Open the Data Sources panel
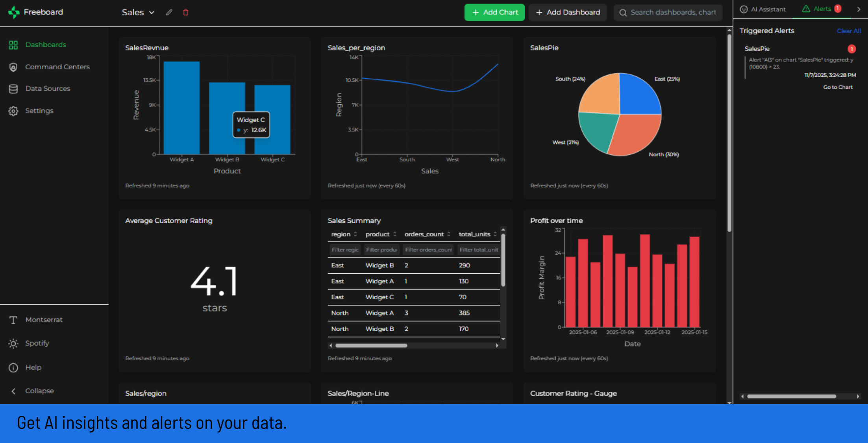This screenshot has height=443, width=868. tap(48, 88)
